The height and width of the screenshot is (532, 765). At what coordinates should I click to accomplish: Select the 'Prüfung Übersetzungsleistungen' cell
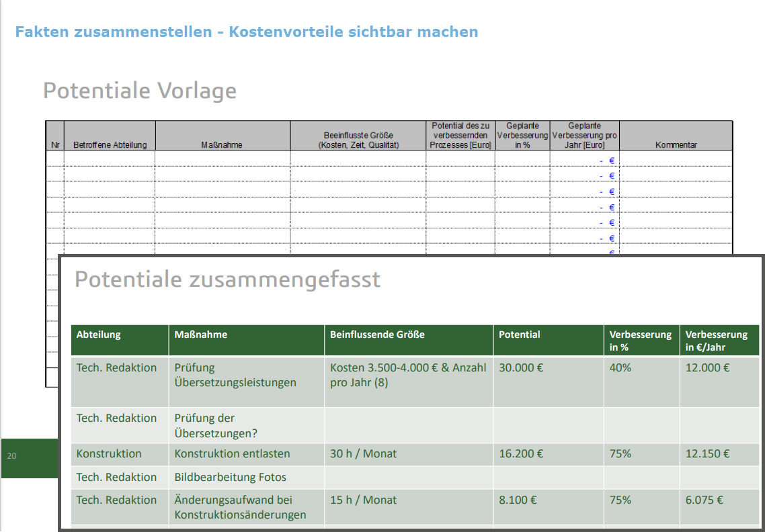pyautogui.click(x=247, y=382)
